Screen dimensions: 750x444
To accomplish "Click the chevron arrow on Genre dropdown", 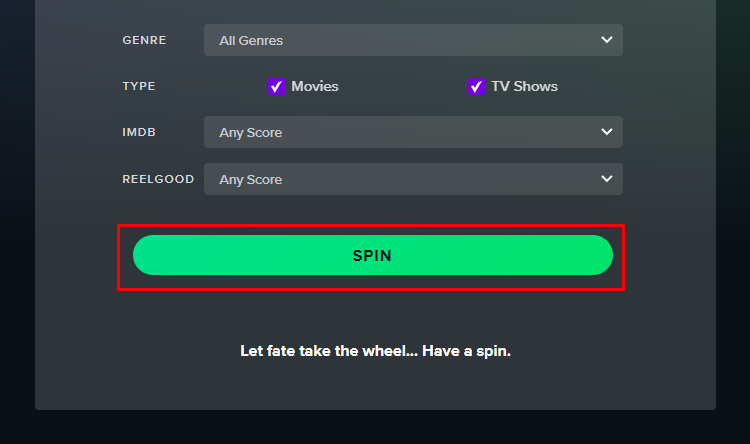I will click(607, 40).
